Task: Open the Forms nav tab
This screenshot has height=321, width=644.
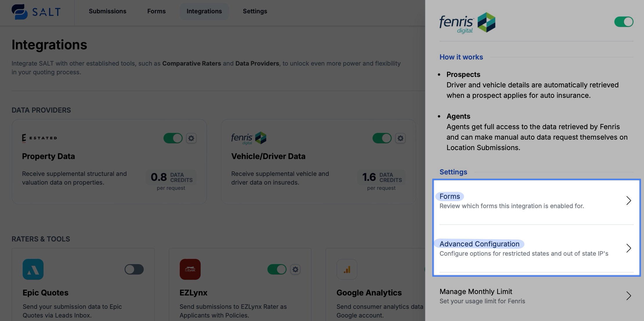Action: click(x=156, y=11)
